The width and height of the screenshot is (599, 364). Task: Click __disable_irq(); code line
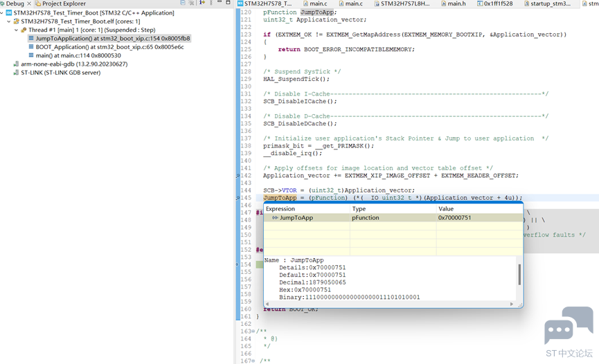pos(292,153)
